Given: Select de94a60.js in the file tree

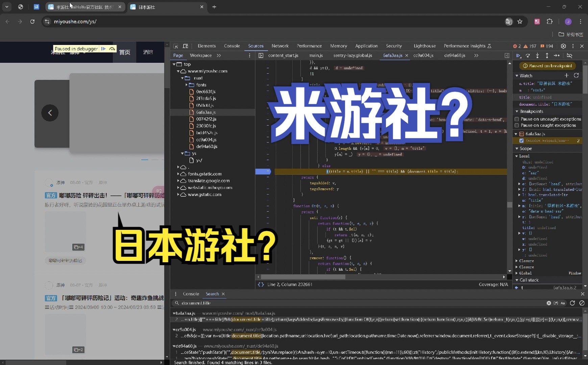Looking at the screenshot, I should (206, 146).
